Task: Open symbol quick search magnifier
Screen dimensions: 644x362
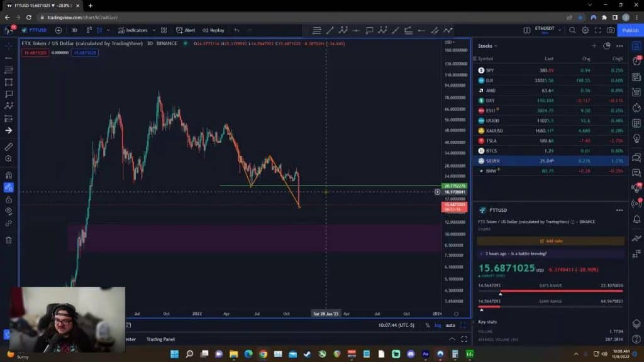Action: 573,30
